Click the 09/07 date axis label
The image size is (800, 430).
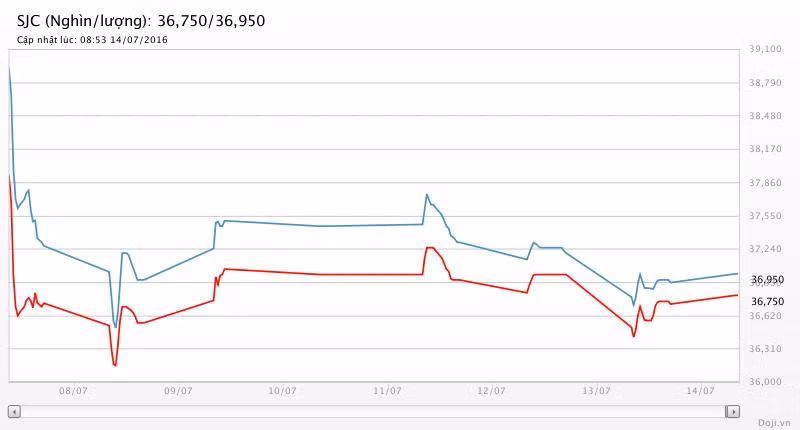(x=178, y=391)
